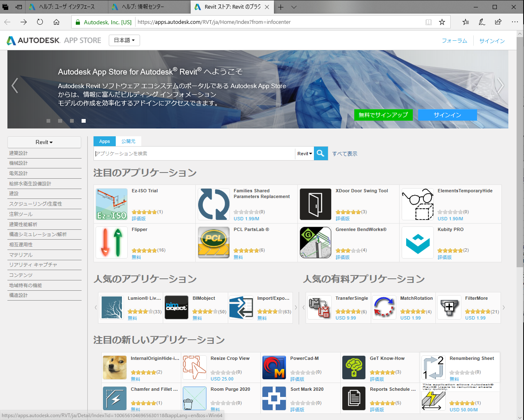Open the PCL PartsLab icon
This screenshot has height=420, width=524.
[214, 243]
